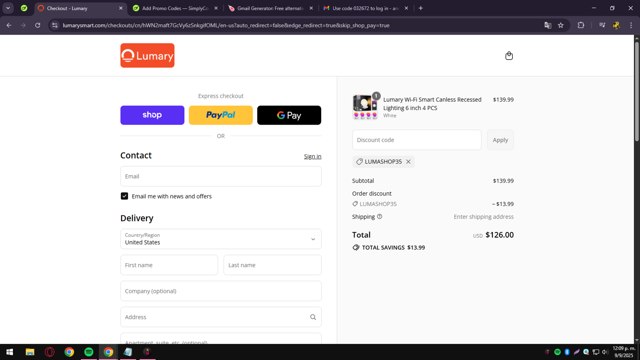The width and height of the screenshot is (640, 360).
Task: Pay with PayPal button
Action: coord(221,115)
